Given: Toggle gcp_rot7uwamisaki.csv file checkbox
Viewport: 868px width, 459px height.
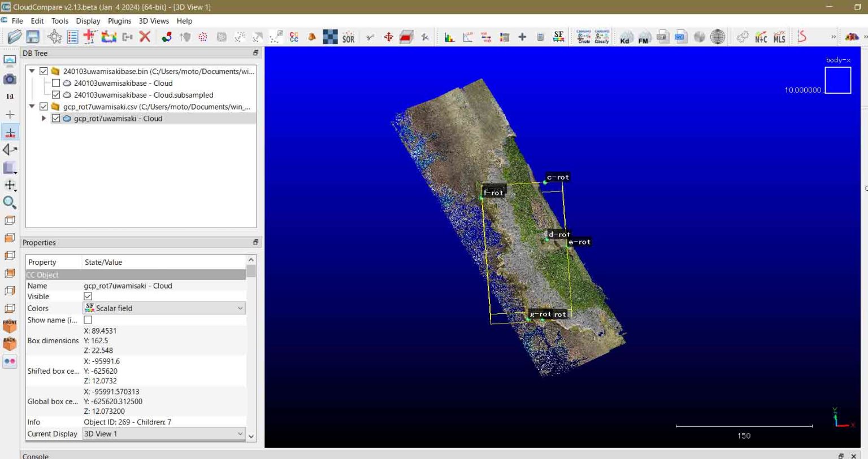Looking at the screenshot, I should [44, 107].
